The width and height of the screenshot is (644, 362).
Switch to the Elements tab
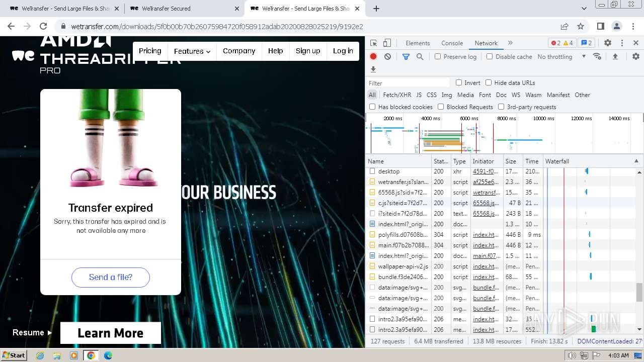(x=418, y=43)
